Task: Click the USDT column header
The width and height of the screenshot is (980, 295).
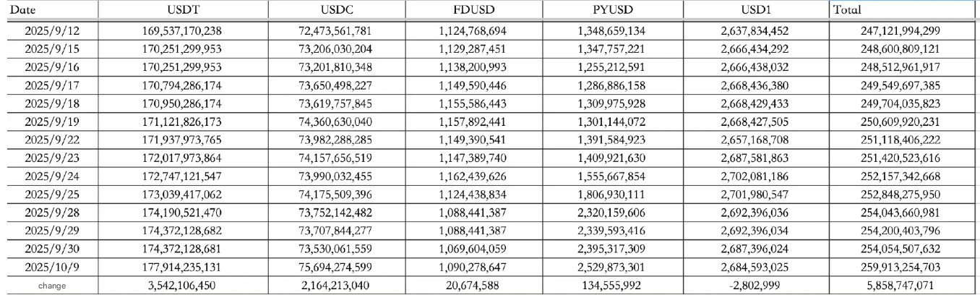Action: tap(182, 10)
